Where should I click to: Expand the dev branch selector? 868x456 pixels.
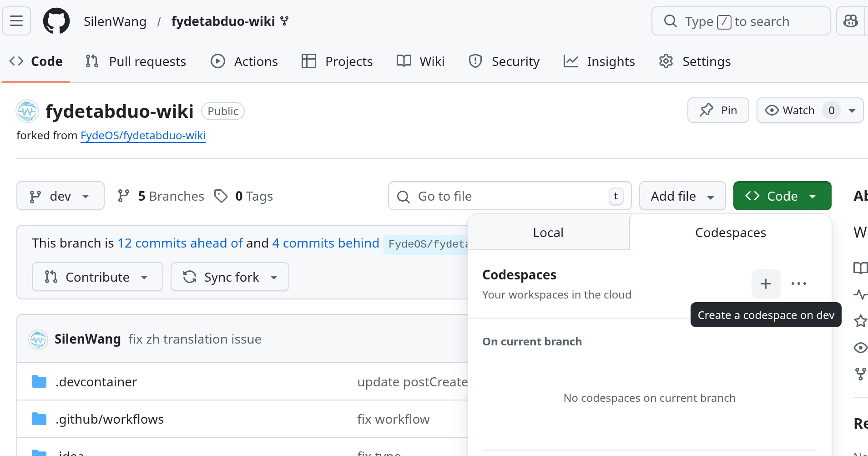(60, 196)
